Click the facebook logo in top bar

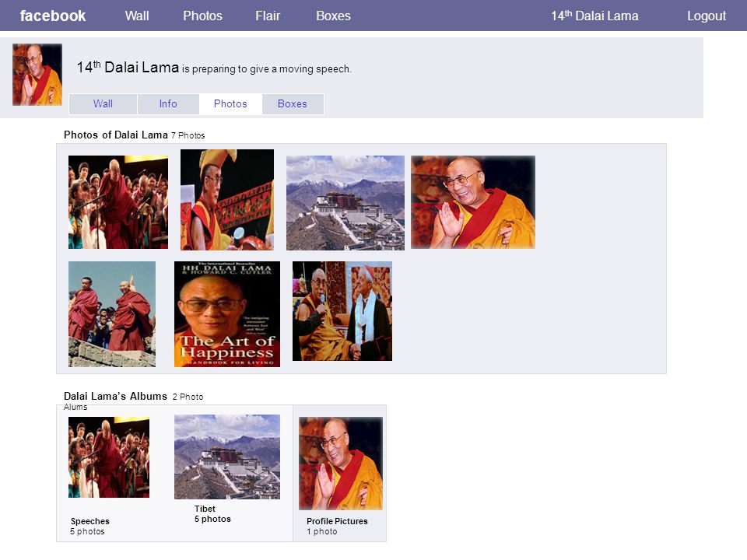pos(53,16)
